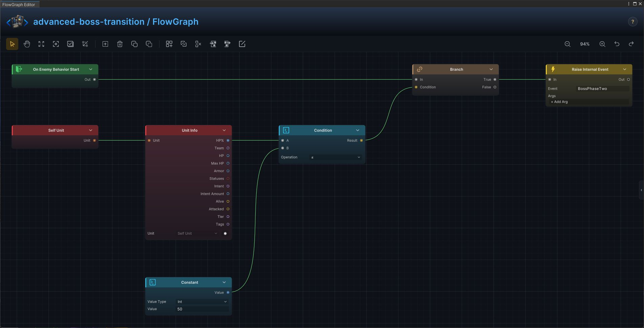Viewport: 644px width, 328px height.
Task: Click the add-group grid-plus icon
Action: pyautogui.click(x=169, y=44)
